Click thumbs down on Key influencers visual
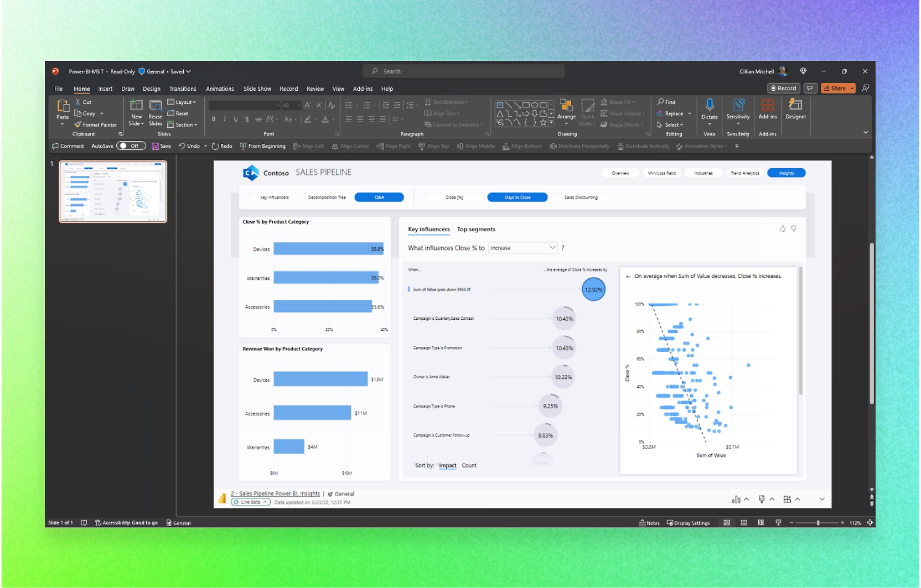 (x=793, y=228)
